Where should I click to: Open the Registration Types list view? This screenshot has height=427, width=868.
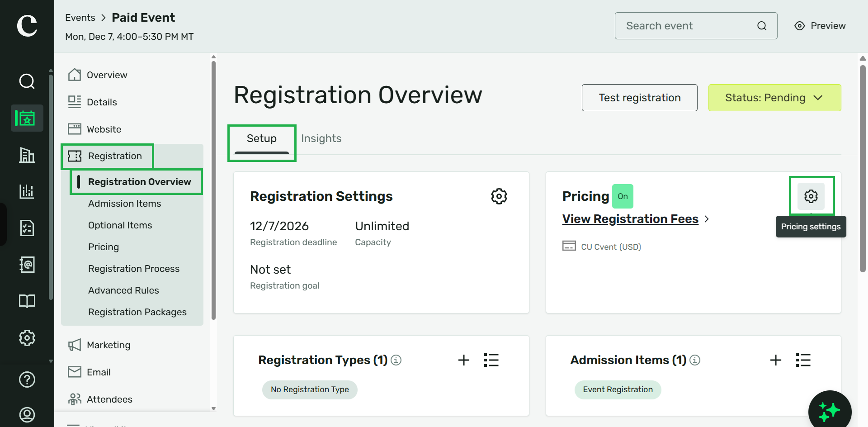(x=491, y=360)
